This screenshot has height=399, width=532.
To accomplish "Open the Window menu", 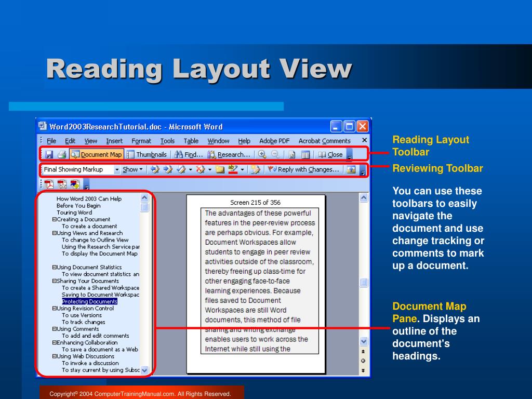I will 218,141.
